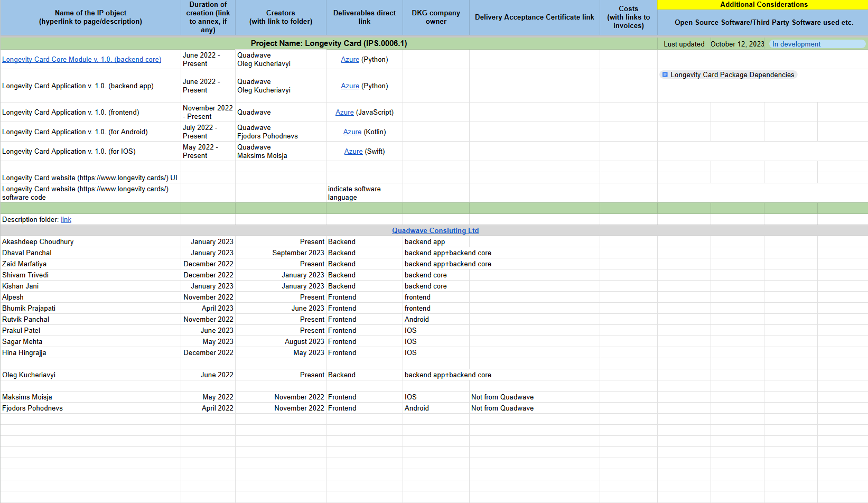Open the Description folder link
This screenshot has height=503, width=868.
click(66, 220)
